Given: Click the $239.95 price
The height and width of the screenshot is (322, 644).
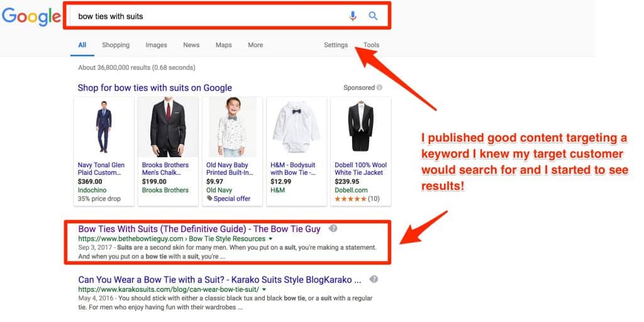Looking at the screenshot, I should pos(347,182).
